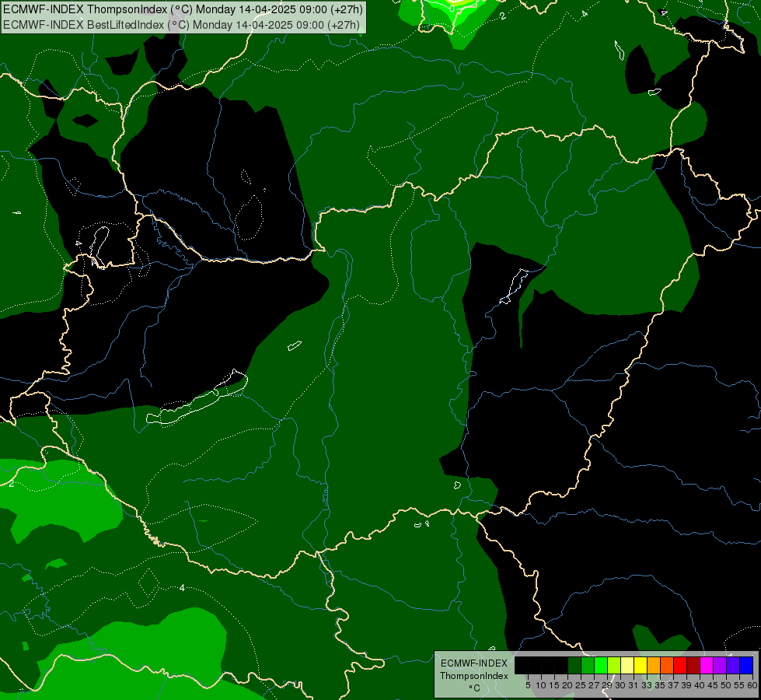Viewport: 761px width, 700px height.
Task: Click the legend value label 60
Action: (x=752, y=685)
